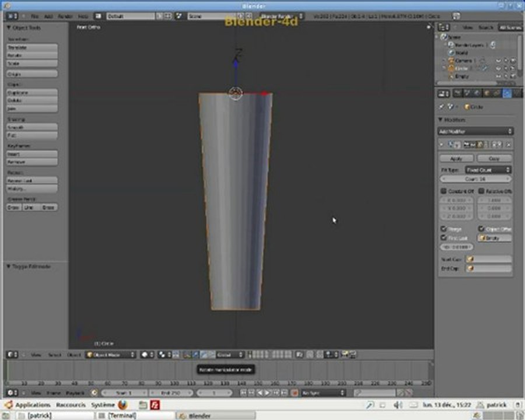Click the End Cap object field
This screenshot has width=525, height=420.
(489, 268)
